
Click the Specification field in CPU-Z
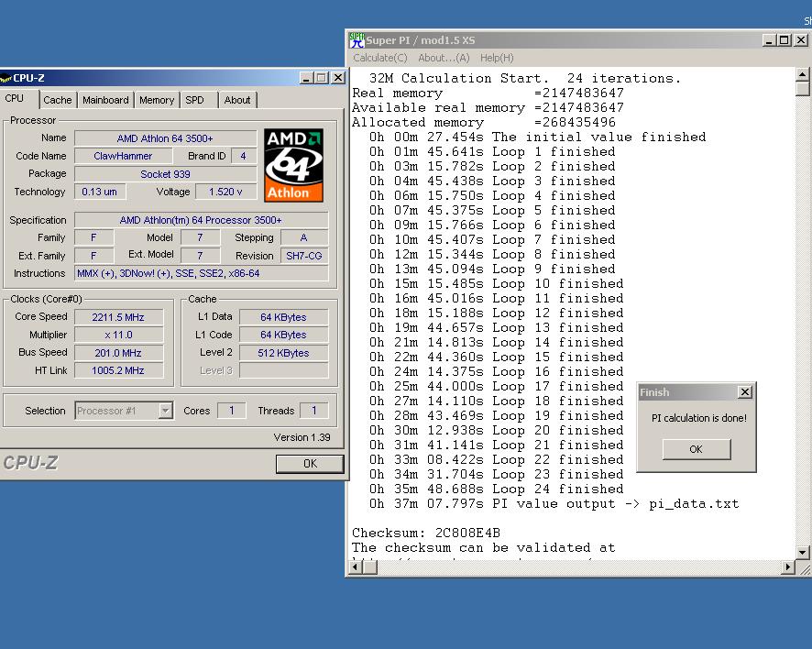[201, 220]
